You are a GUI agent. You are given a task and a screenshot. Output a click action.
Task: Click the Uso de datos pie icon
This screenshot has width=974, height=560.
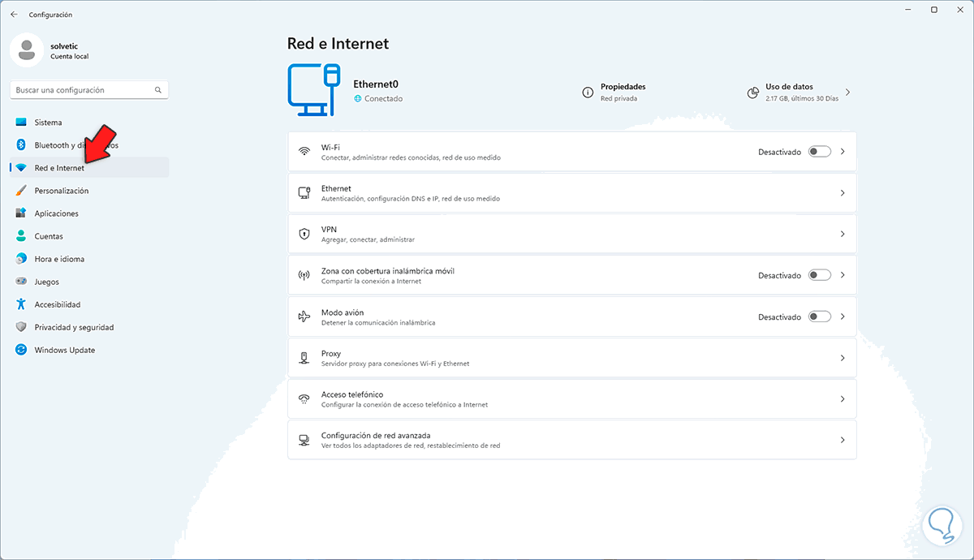[752, 93]
